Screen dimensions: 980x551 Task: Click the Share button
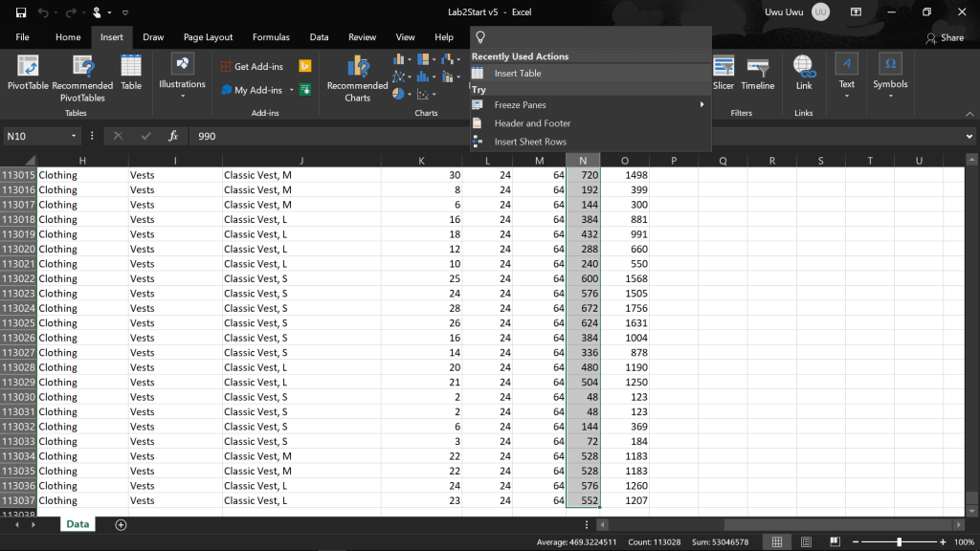click(x=945, y=37)
